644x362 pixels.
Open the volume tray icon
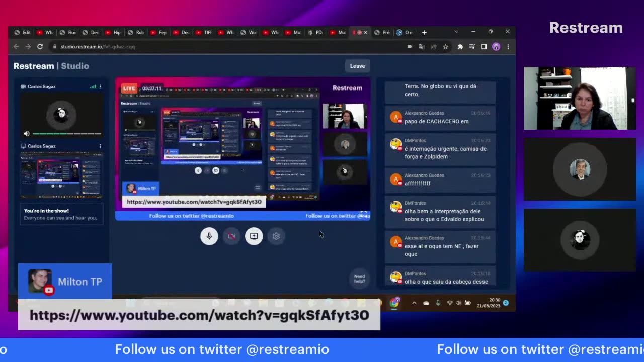pyautogui.click(x=458, y=303)
